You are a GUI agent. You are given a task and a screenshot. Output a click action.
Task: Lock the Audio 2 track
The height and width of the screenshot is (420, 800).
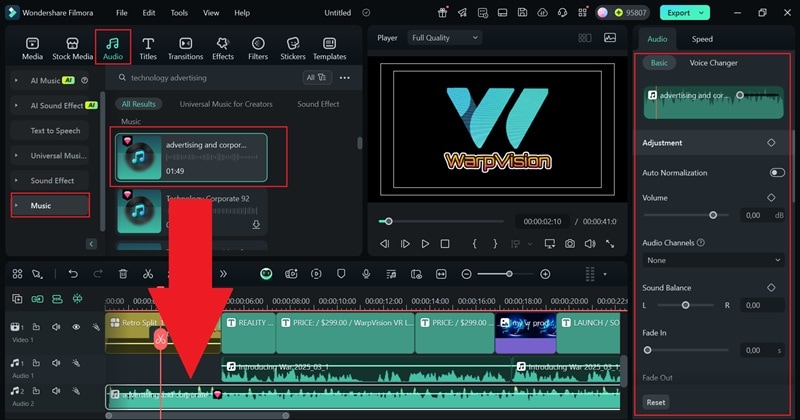[36, 391]
